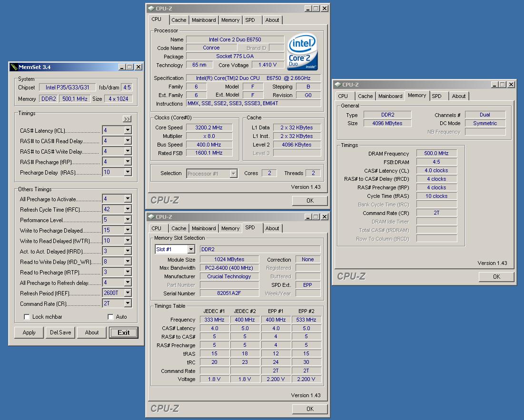
Task: Switch to About tab in top CPU-Z window
Action: click(x=272, y=20)
